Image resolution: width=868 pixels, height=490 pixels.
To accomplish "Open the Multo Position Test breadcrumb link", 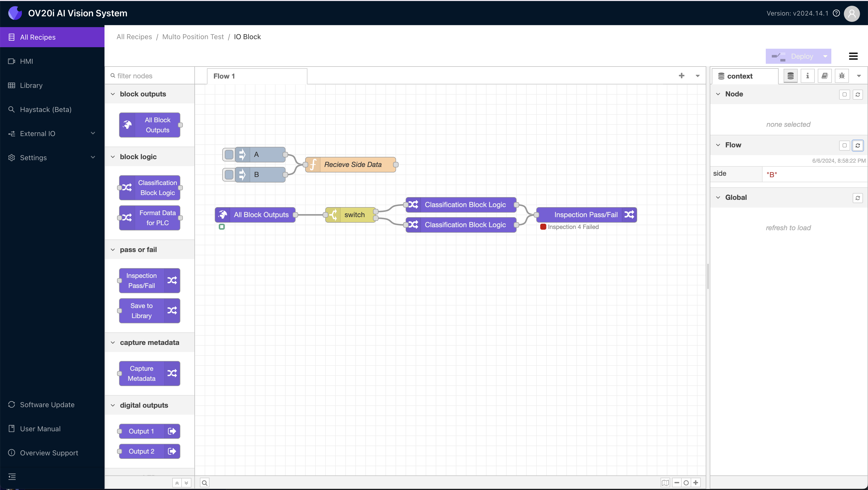I will click(193, 37).
